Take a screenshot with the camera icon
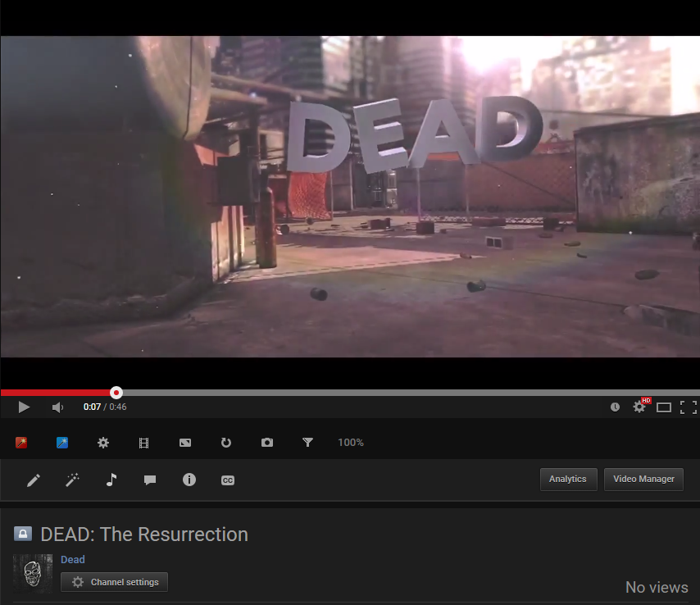 pos(267,443)
